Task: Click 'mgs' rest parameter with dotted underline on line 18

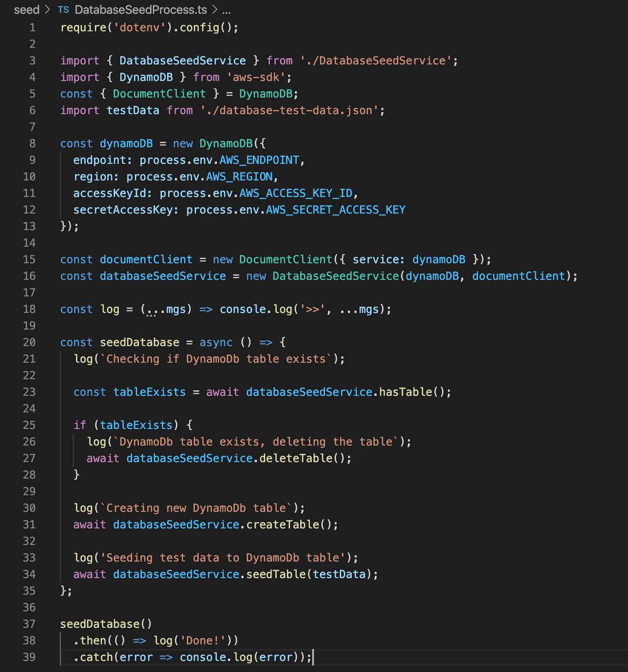Action: [x=166, y=309]
